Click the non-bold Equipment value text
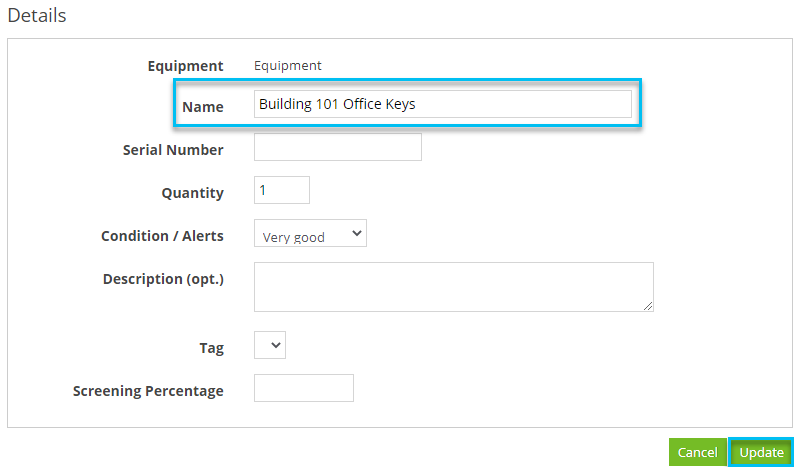 [x=288, y=65]
